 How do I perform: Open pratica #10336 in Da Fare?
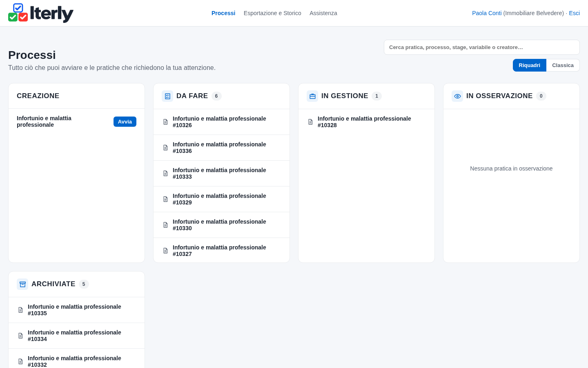(x=221, y=148)
